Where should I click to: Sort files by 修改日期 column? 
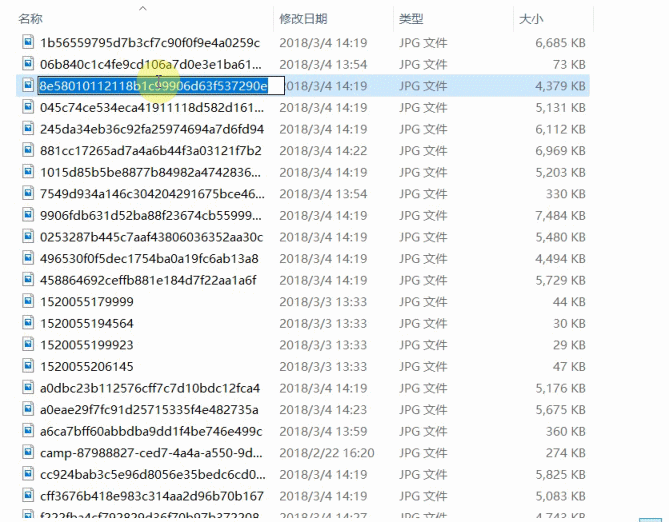303,19
